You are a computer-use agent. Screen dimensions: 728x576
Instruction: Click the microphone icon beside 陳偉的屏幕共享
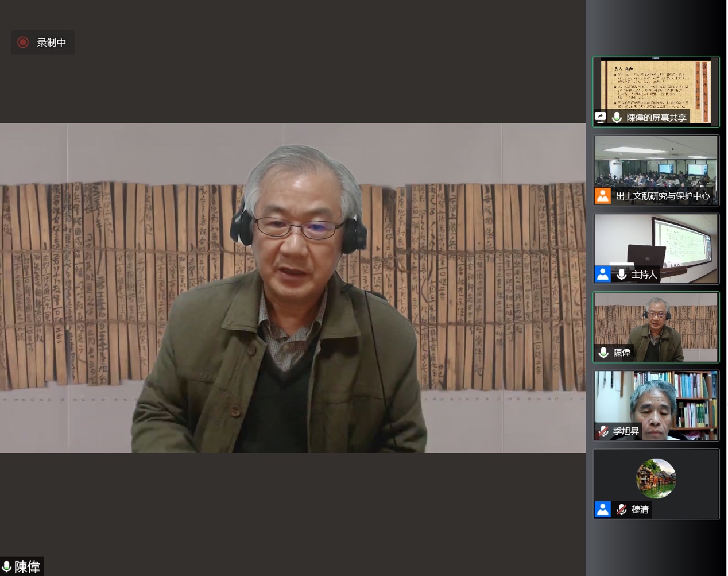click(x=617, y=117)
